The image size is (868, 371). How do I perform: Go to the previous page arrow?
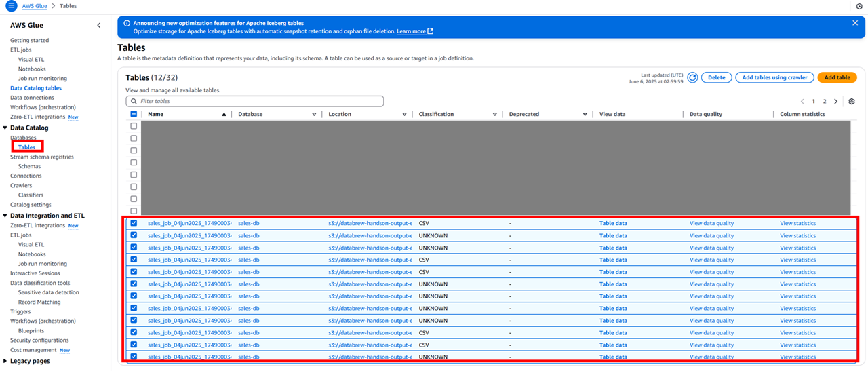[802, 102]
